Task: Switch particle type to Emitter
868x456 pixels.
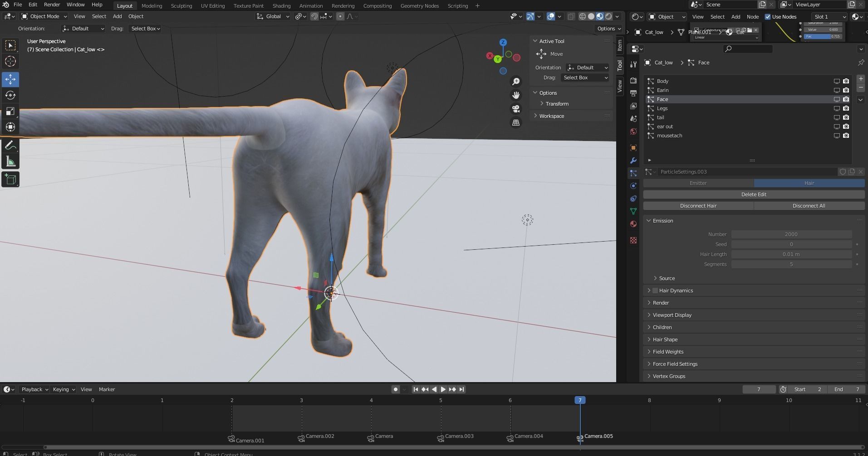Action: click(x=698, y=183)
